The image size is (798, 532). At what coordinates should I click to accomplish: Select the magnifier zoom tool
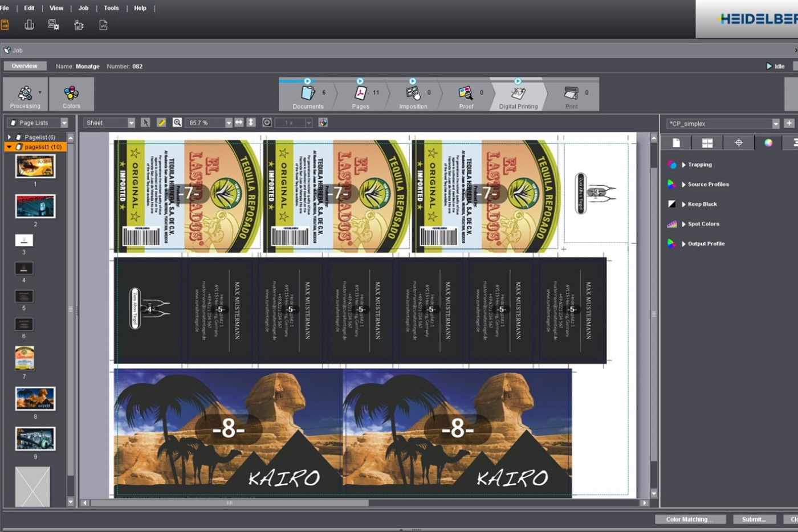177,122
